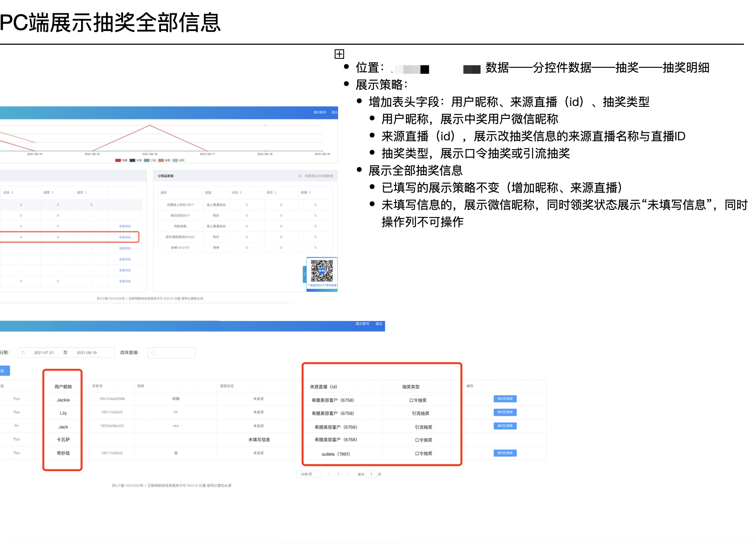756x544 pixels.
Task: Toggle the 线索 orange legend swatch
Action: click(x=161, y=160)
